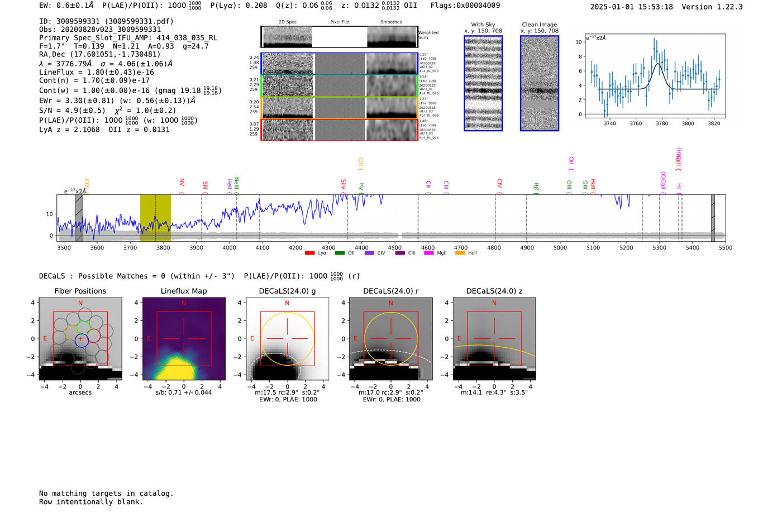Click the S/N = 4.9(±0.5) value
The image size is (782, 532).
point(72,110)
